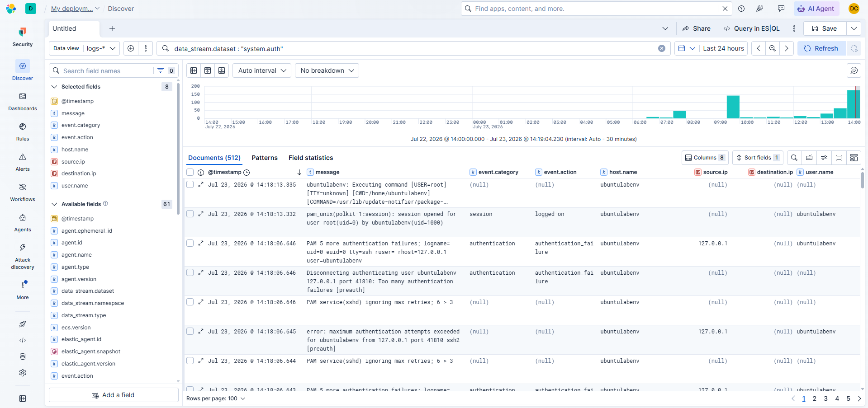The image size is (868, 408).
Task: Click the tallest teal histogram bar at 09:00
Action: 733,107
